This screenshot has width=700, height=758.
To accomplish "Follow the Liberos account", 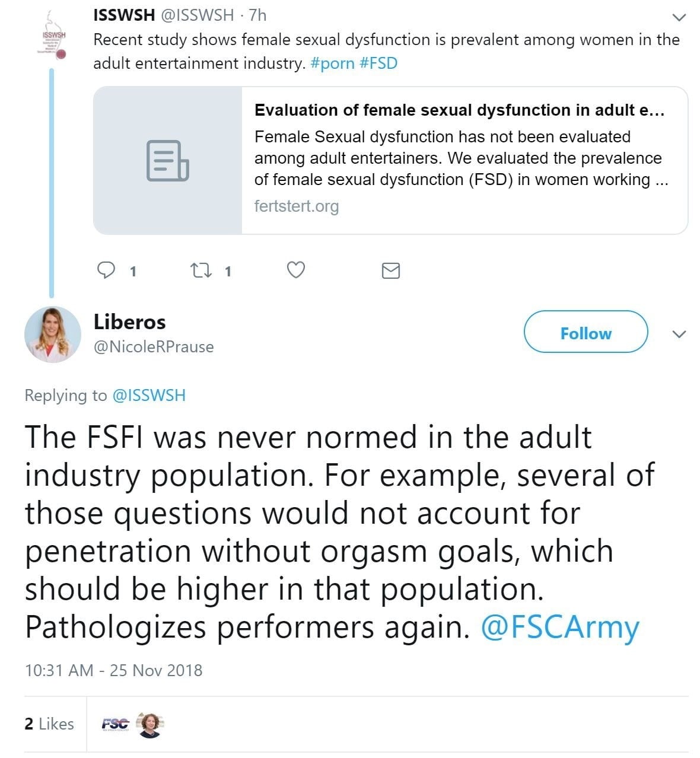I will (x=586, y=333).
